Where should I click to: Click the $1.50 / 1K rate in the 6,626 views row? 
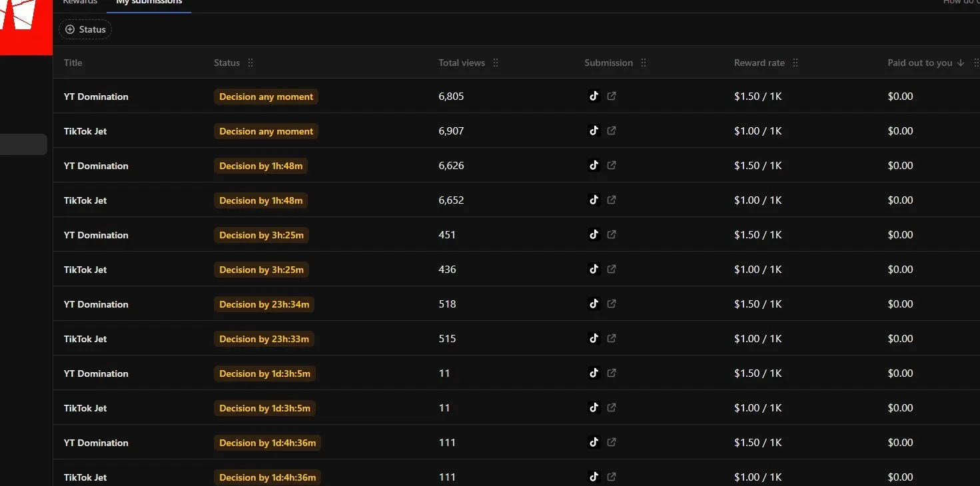point(758,166)
